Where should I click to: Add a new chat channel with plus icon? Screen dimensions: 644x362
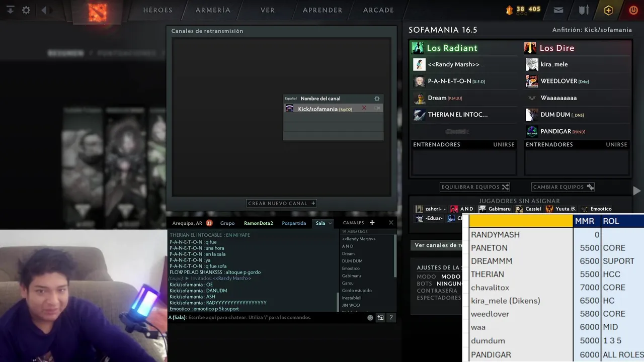(x=372, y=223)
